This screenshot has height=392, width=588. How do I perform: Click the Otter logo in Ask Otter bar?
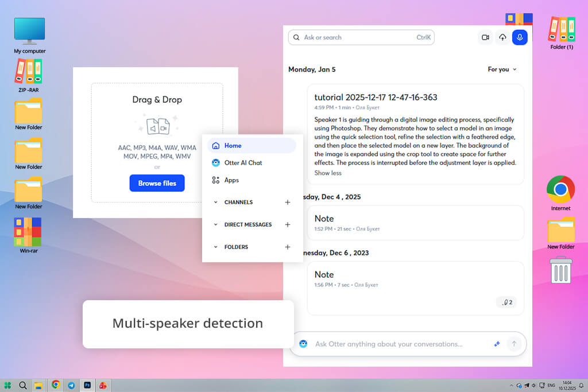303,344
